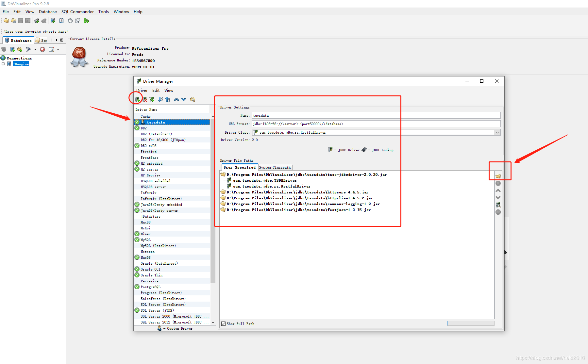
Task: Switch to the Databases tab
Action: (x=19, y=40)
